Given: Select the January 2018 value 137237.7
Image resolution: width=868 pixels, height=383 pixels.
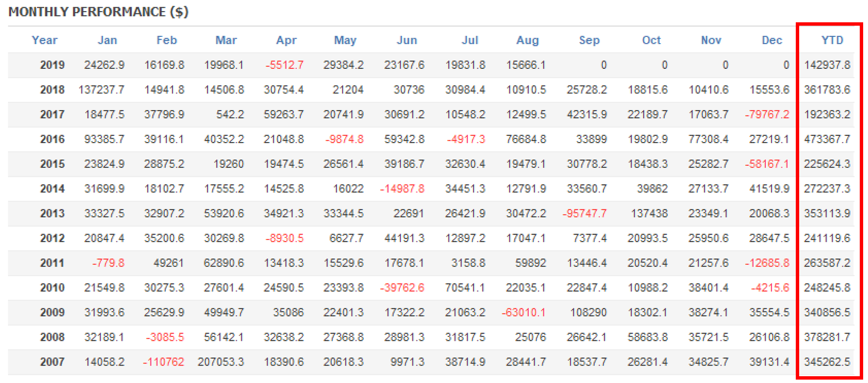Looking at the screenshot, I should tap(101, 90).
